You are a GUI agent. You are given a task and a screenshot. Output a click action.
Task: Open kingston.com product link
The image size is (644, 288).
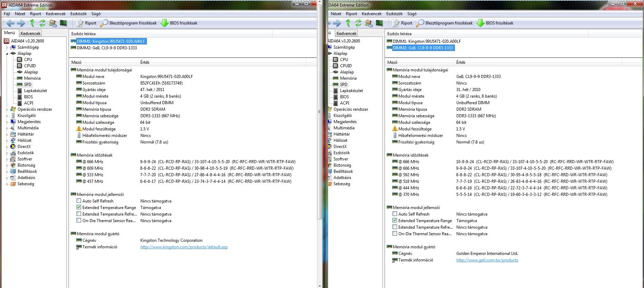click(x=184, y=247)
